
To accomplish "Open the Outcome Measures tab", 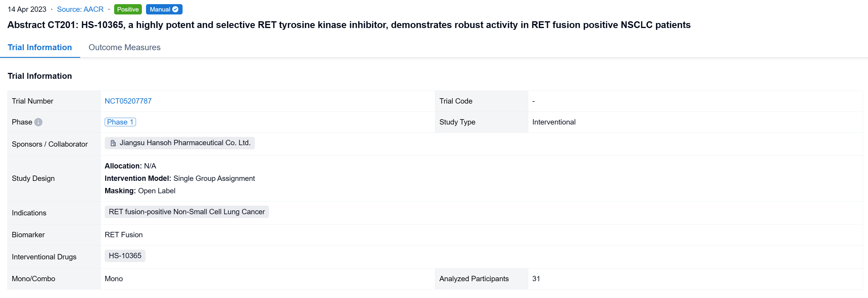I will 124,48.
